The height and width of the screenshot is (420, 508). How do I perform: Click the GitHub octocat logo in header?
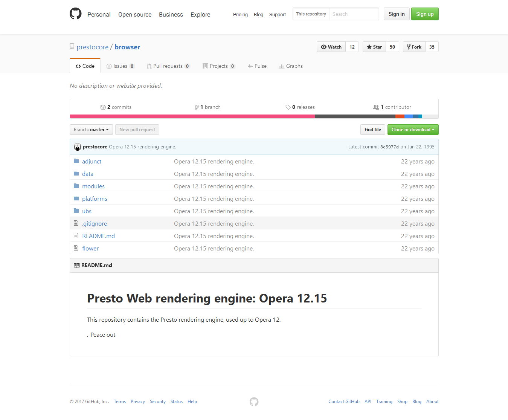pos(76,14)
